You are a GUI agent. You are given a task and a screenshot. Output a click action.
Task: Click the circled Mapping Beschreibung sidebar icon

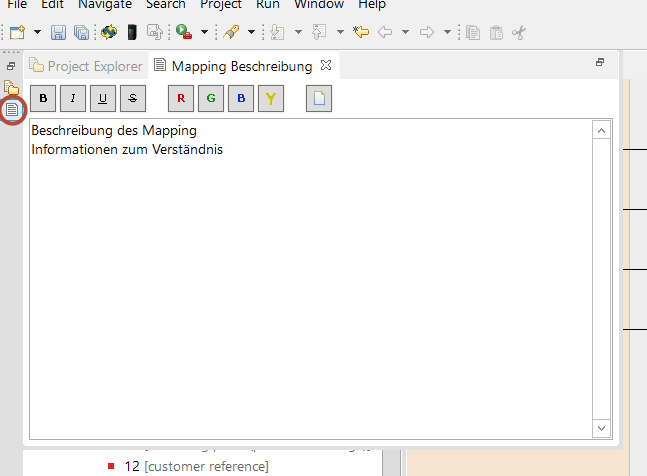[12, 109]
